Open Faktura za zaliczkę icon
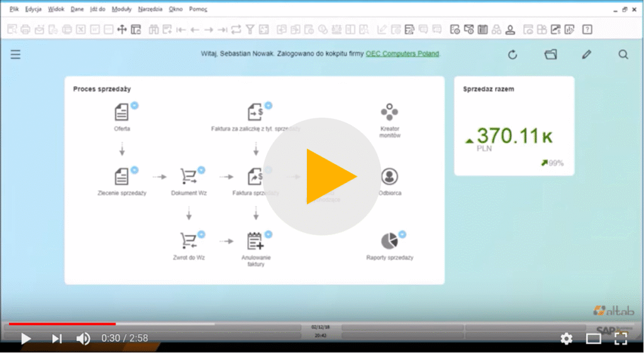644x353 pixels. pos(255,112)
